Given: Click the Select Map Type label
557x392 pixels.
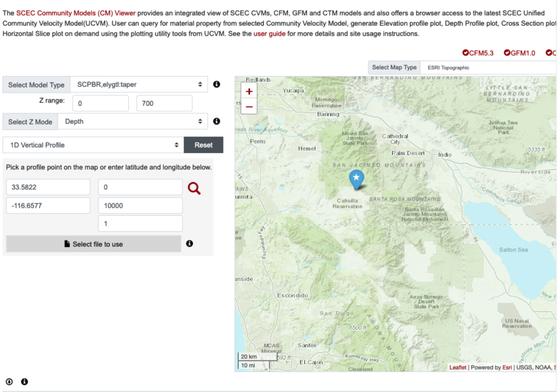Looking at the screenshot, I should point(394,68).
